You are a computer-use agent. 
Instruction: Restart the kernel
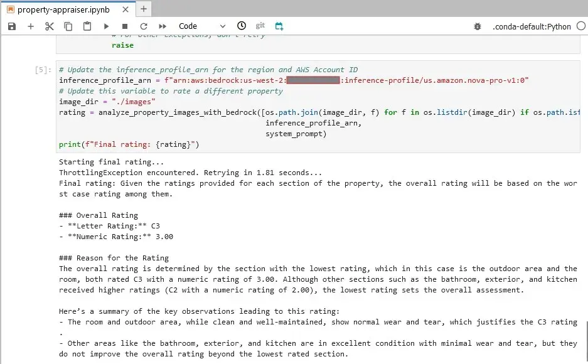click(x=144, y=26)
